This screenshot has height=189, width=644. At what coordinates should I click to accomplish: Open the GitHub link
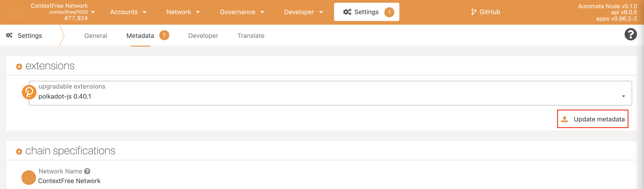pyautogui.click(x=485, y=12)
